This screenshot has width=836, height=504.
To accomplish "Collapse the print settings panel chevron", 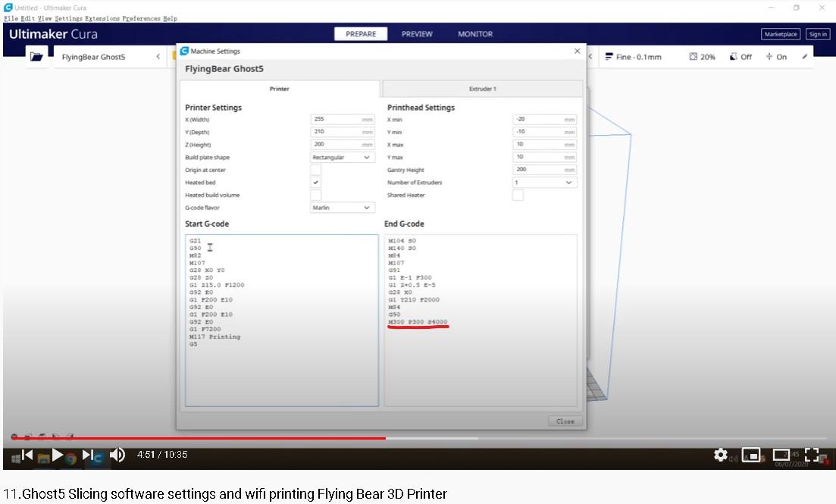I will point(590,57).
